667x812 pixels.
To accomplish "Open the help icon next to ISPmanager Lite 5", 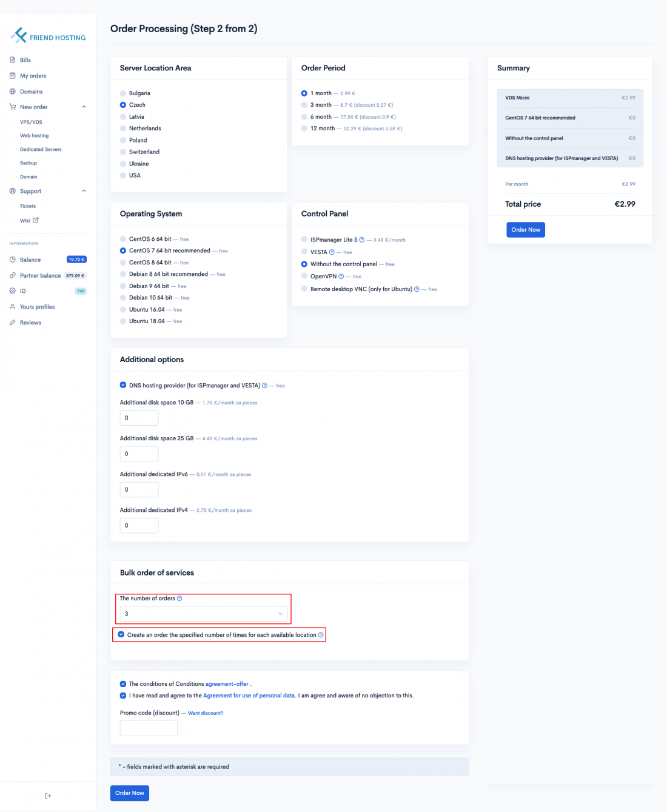I will point(362,240).
